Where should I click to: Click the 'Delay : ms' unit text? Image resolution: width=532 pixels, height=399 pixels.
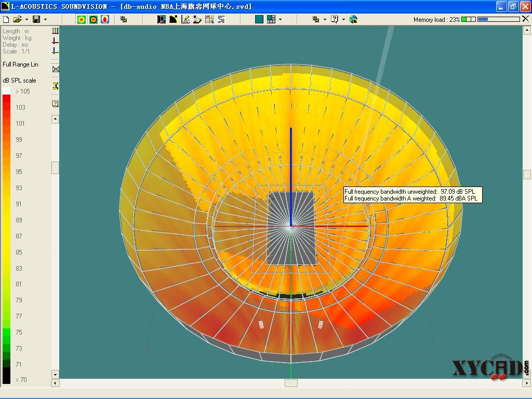(16, 45)
